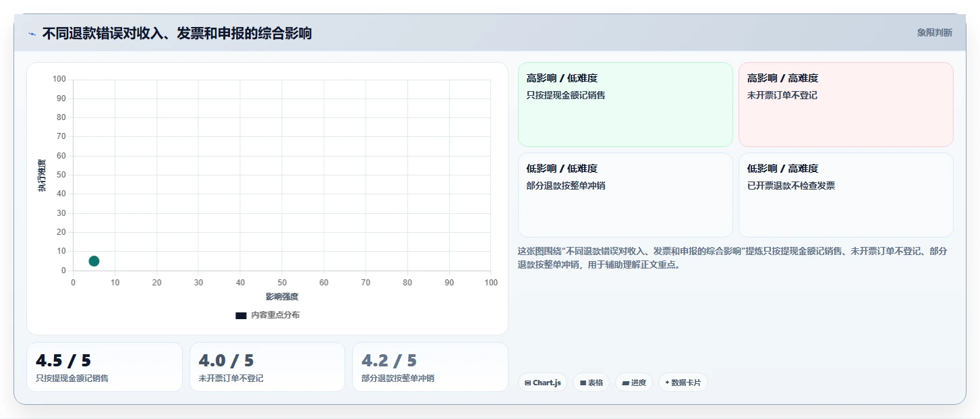Click the 只按提现金额记销售 caption under 4.5 / 5
Viewport: 980px width, 419px height.
(x=72, y=379)
